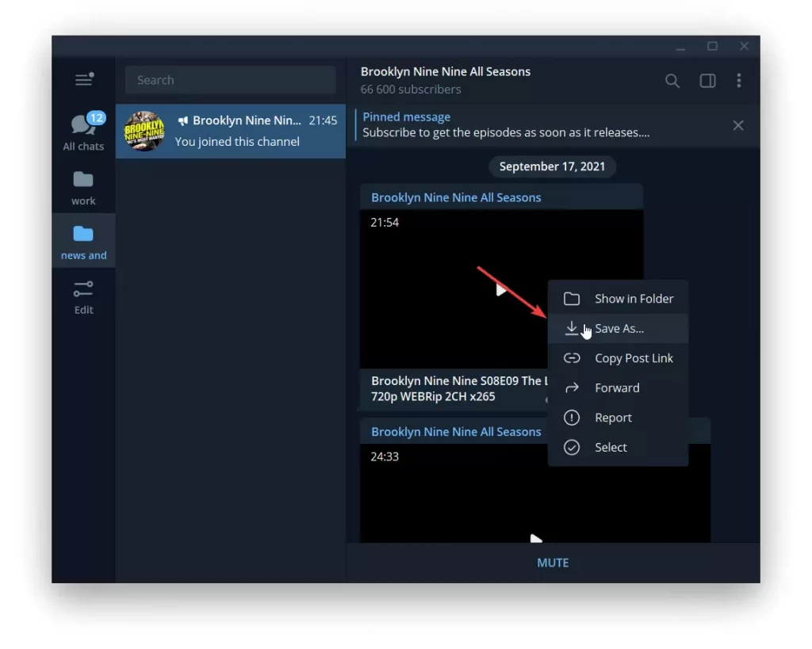This screenshot has height=649, width=812.
Task: Choose Show in Folder
Action: [x=618, y=299]
